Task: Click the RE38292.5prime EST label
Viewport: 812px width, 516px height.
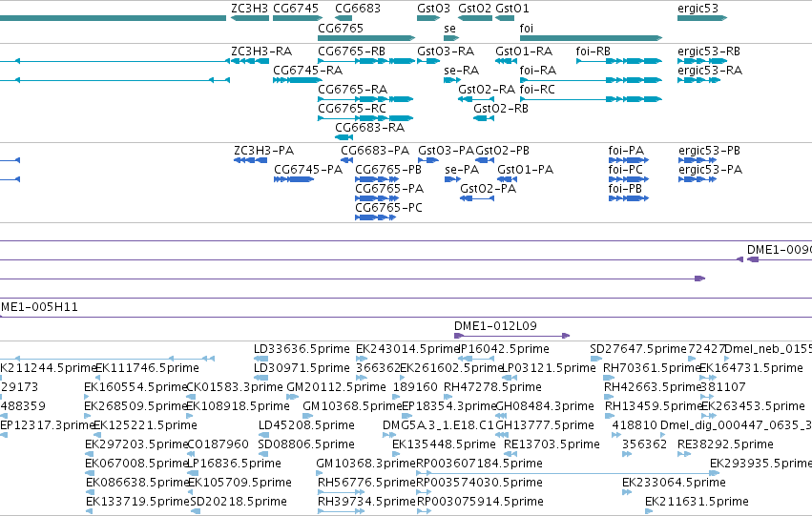Action: pyautogui.click(x=725, y=444)
